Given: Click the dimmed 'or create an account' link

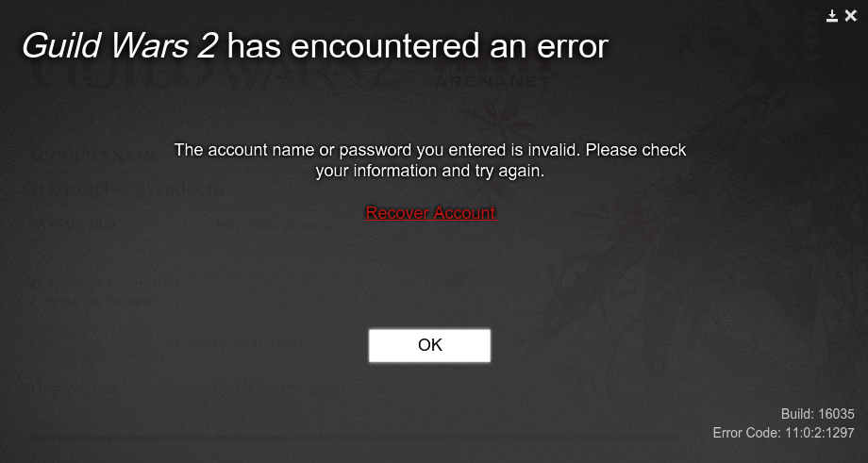Looking at the screenshot, I should 235,343.
